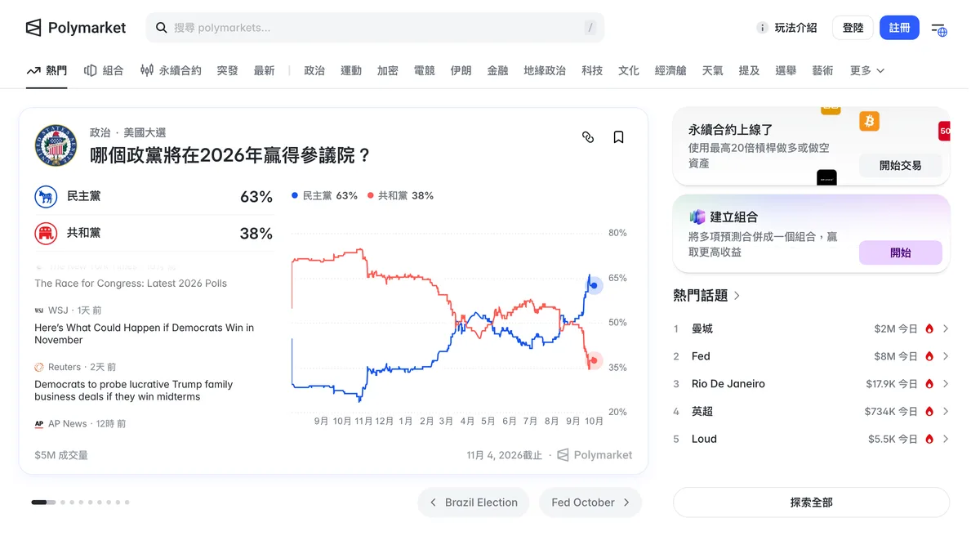Select the 共和黨 38% outcome row

coord(154,234)
